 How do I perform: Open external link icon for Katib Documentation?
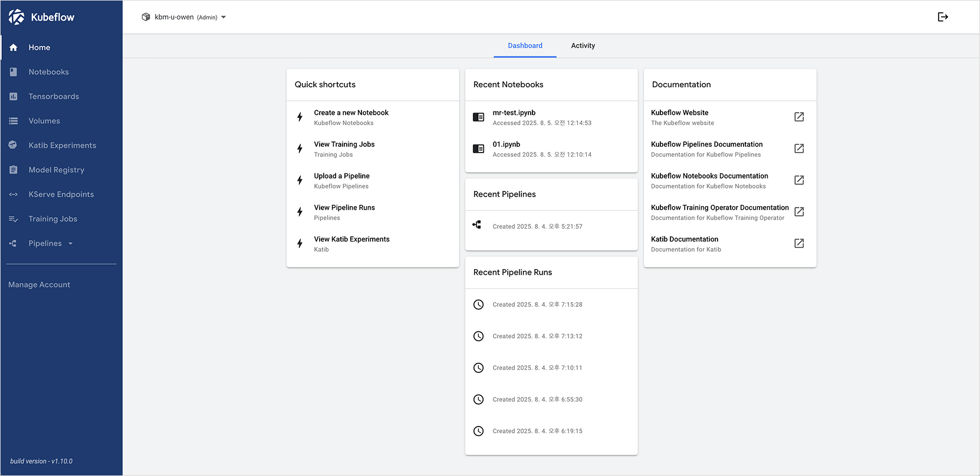pyautogui.click(x=799, y=243)
